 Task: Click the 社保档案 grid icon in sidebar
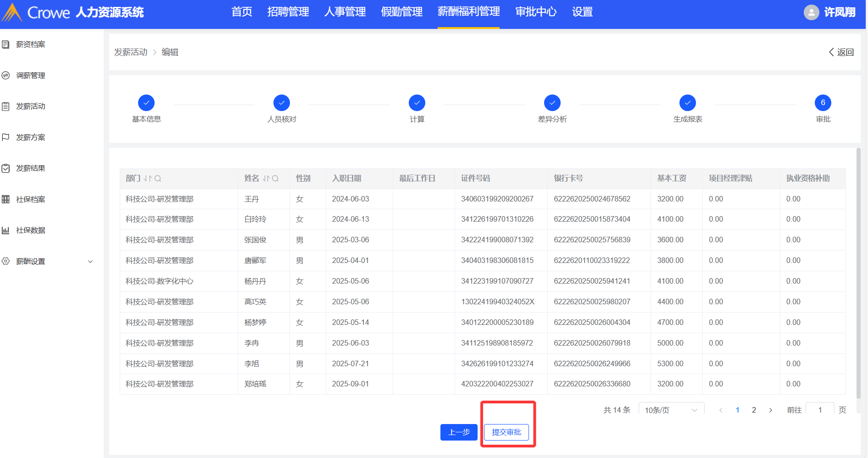[6, 199]
